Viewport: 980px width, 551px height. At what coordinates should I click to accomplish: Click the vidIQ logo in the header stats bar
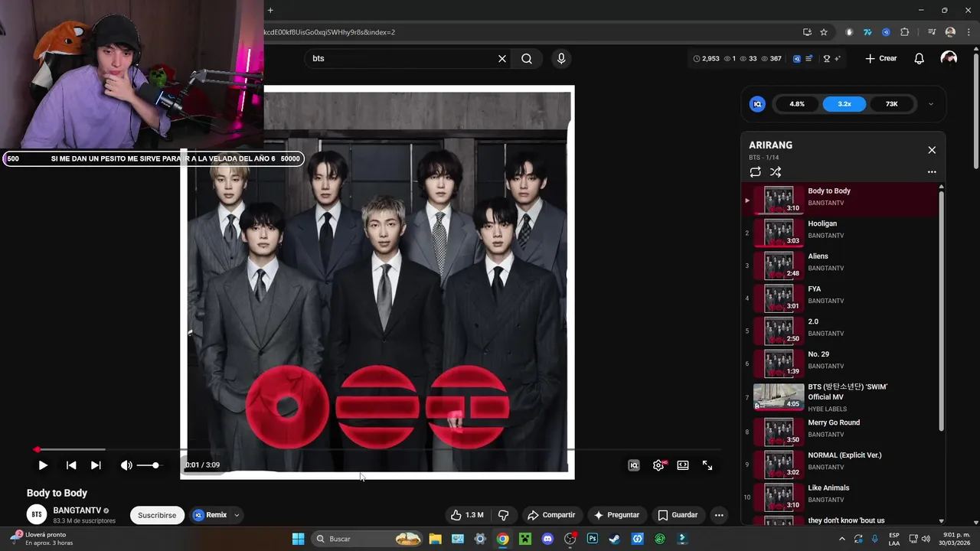[797, 58]
